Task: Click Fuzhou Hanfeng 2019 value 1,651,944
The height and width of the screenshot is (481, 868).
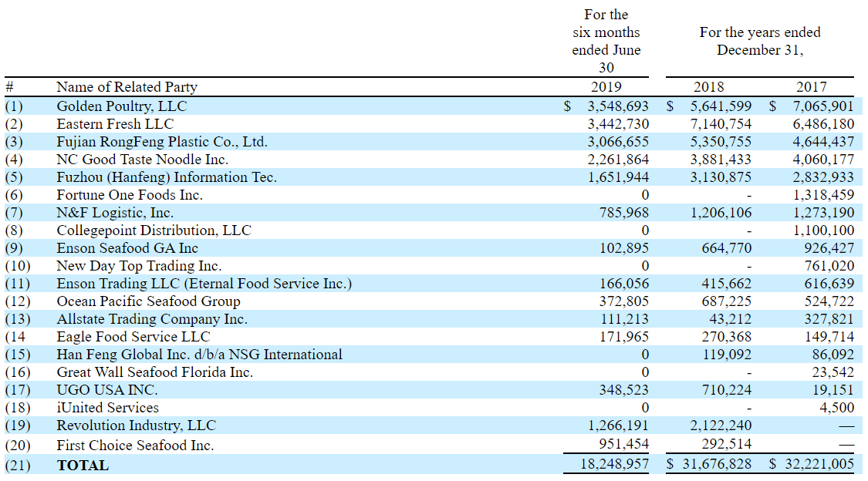Action: click(x=618, y=177)
